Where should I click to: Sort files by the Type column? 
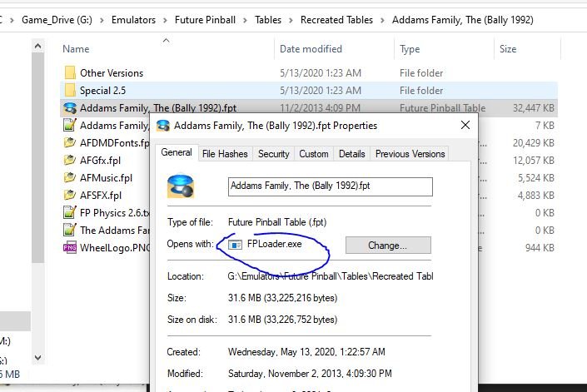410,49
